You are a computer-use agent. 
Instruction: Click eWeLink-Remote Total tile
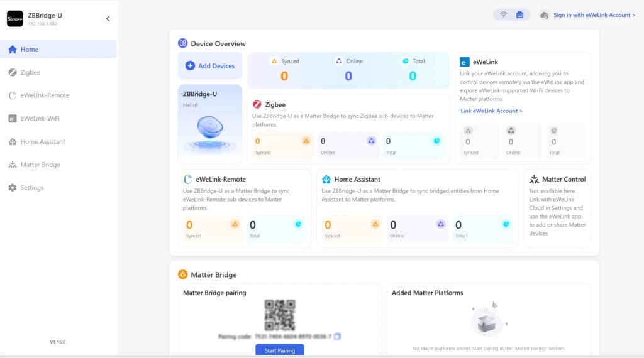(x=277, y=229)
